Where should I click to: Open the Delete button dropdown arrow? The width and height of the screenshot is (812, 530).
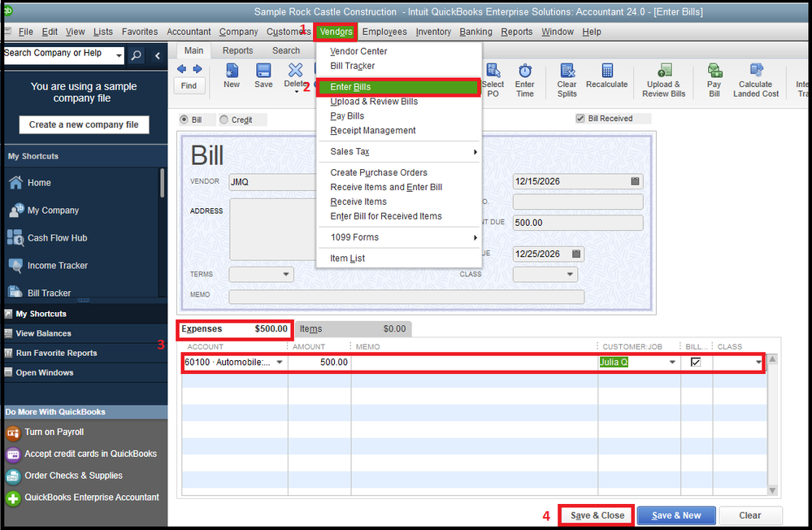[296, 92]
